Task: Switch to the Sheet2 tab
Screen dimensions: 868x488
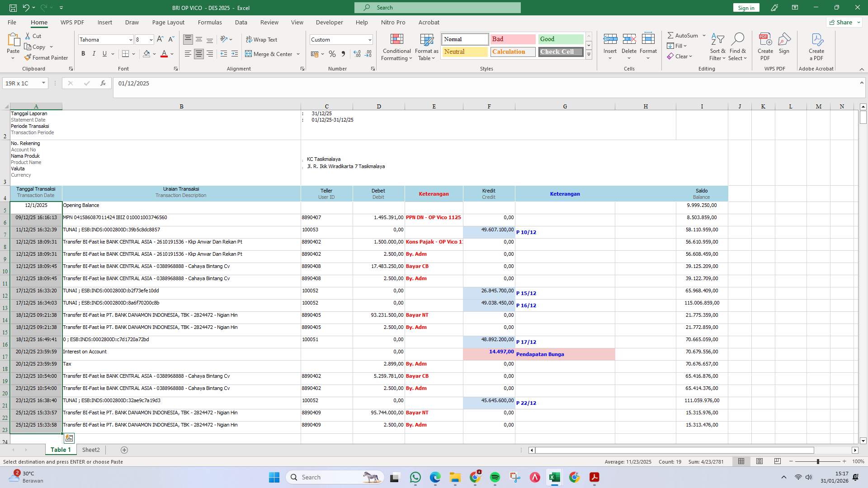Action: [91, 450]
